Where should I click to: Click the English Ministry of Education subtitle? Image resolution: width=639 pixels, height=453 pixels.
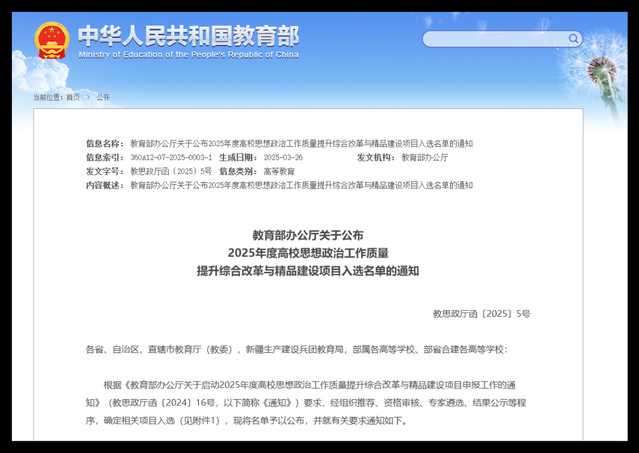point(188,55)
